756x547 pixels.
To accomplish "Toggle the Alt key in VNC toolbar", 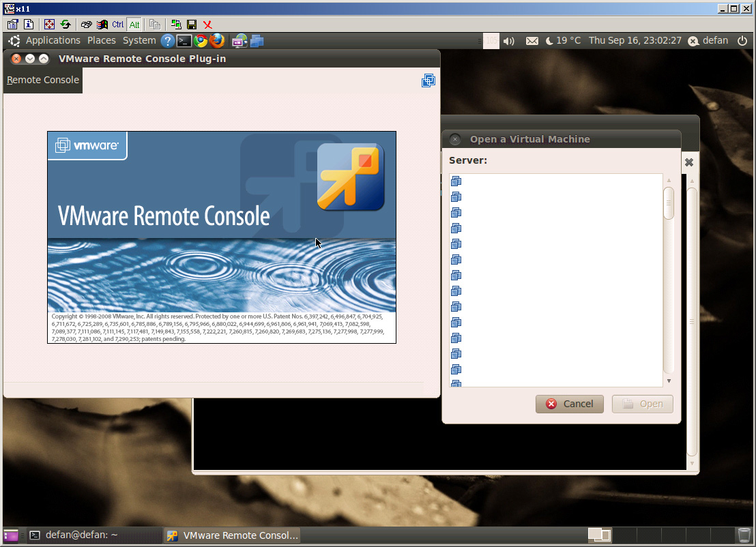I will coord(134,24).
